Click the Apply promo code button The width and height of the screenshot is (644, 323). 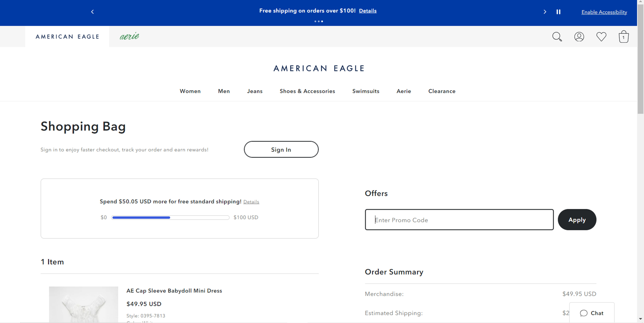577,220
